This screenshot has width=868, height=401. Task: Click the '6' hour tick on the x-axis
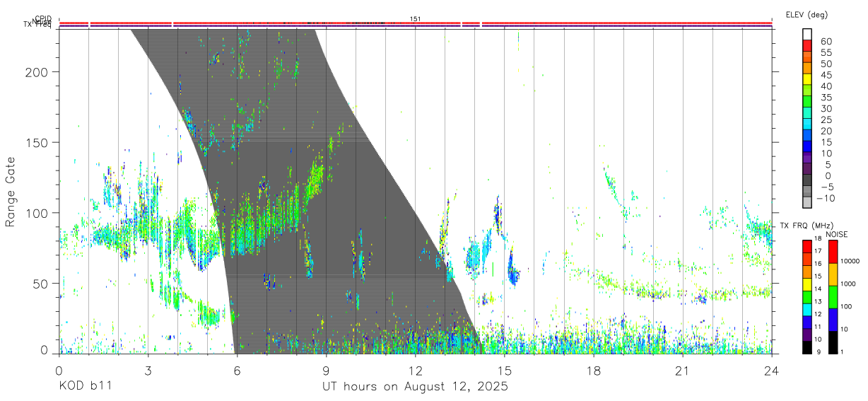point(237,370)
